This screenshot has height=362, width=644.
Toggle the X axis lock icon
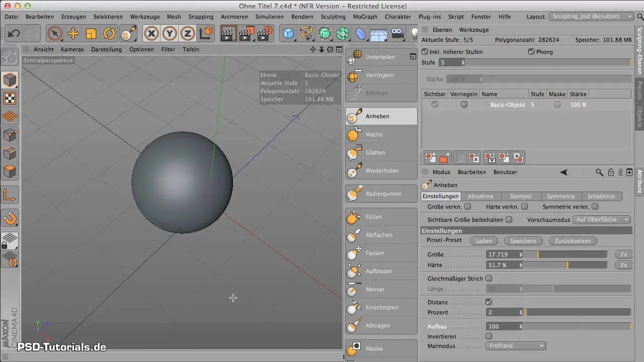tap(151, 34)
